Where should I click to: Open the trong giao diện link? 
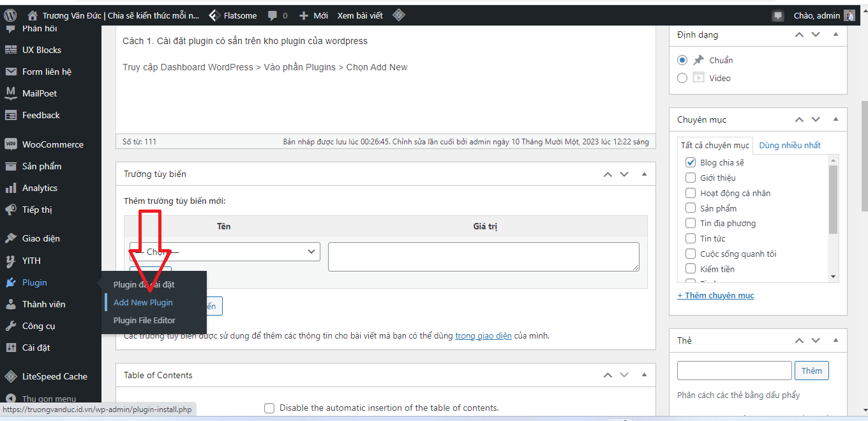click(x=483, y=335)
